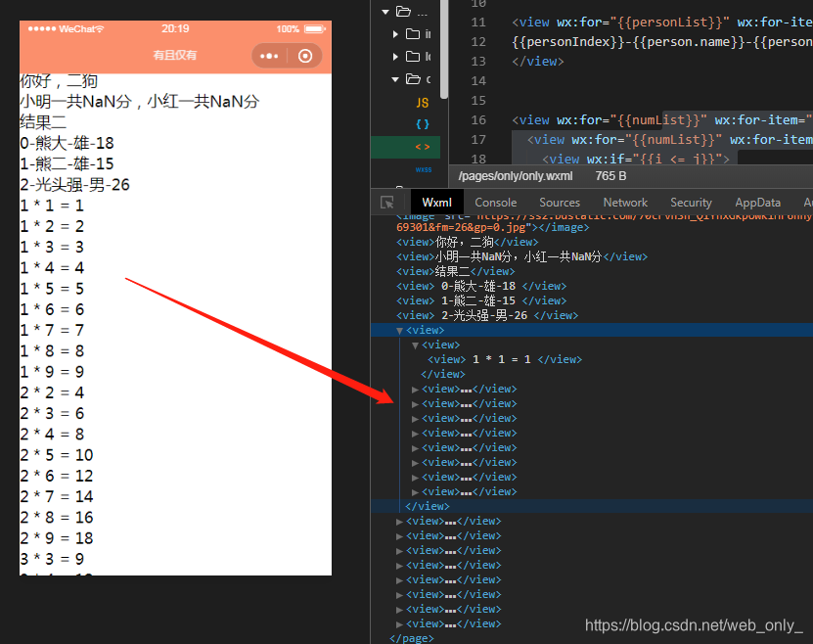Open the wxss file in the file tree
This screenshot has height=644, width=813.
pos(423,169)
